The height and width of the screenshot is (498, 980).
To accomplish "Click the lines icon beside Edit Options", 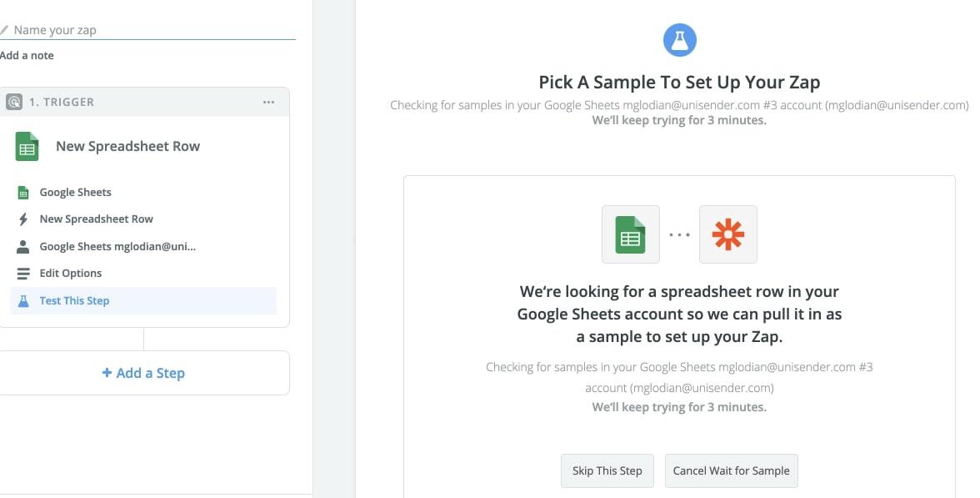I will (23, 274).
